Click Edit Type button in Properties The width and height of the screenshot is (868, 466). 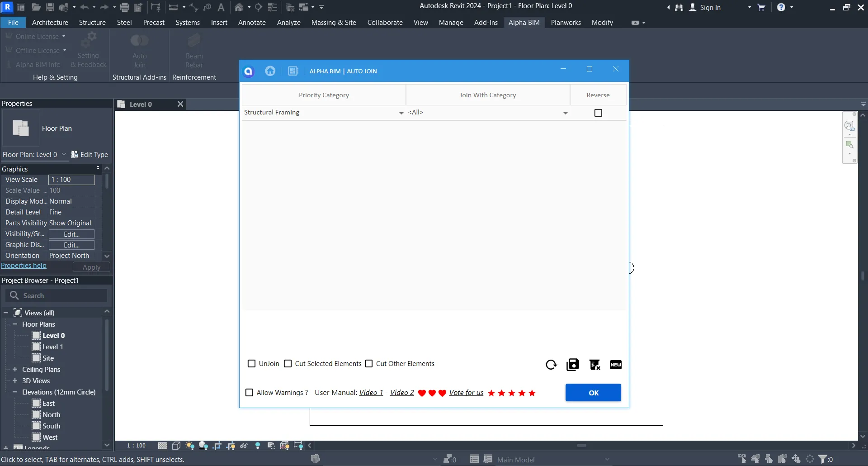click(x=90, y=155)
